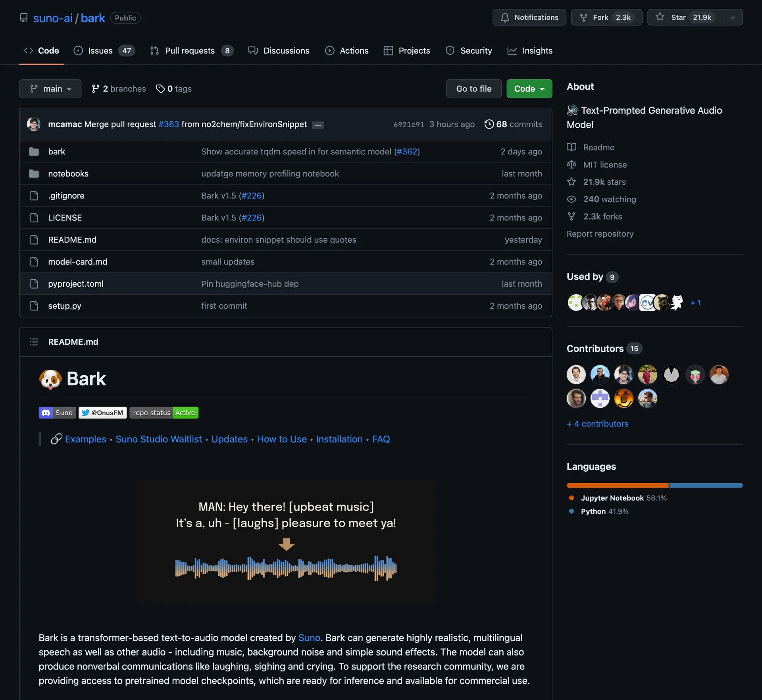Click the +1 more dependents link
This screenshot has height=700, width=762.
[x=695, y=303]
